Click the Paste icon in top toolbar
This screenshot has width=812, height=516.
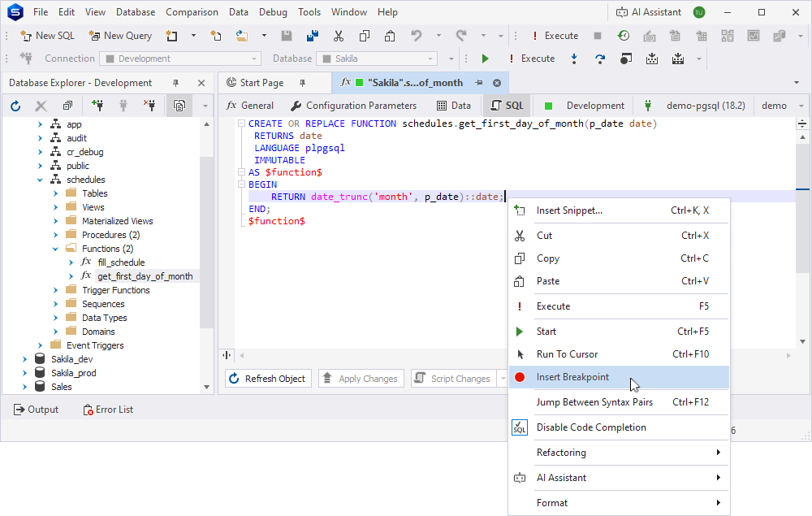coord(390,36)
